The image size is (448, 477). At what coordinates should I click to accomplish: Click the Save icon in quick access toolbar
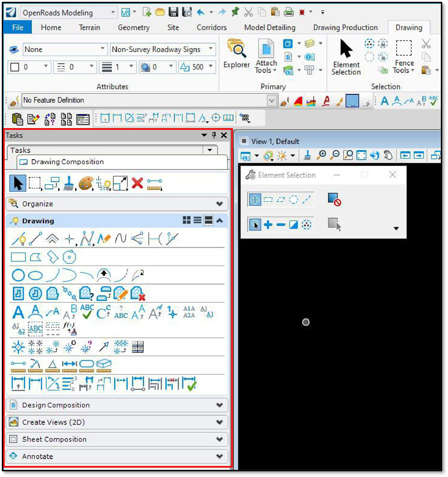[173, 12]
